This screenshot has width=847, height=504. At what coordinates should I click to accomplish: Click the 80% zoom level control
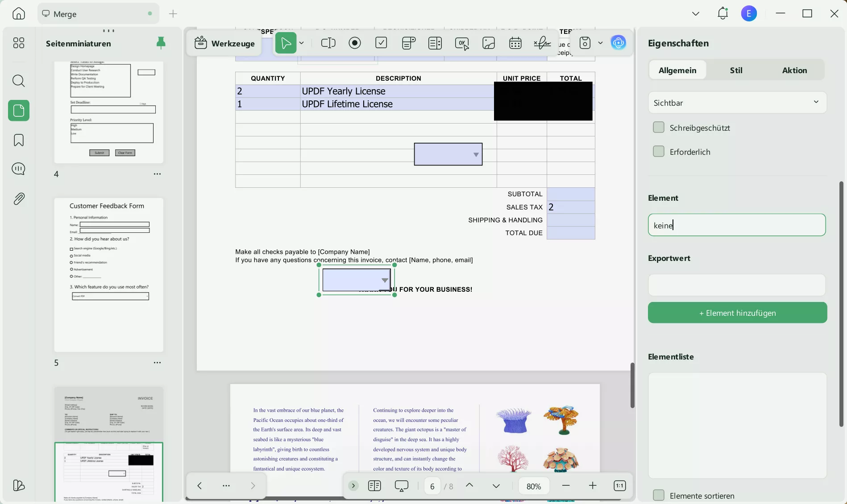click(x=534, y=486)
